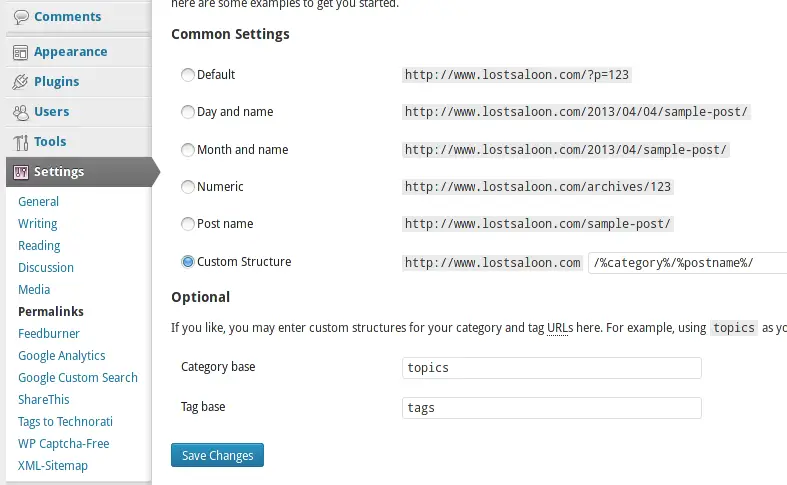Click the Save Changes button
The width and height of the screenshot is (787, 485).
[217, 455]
